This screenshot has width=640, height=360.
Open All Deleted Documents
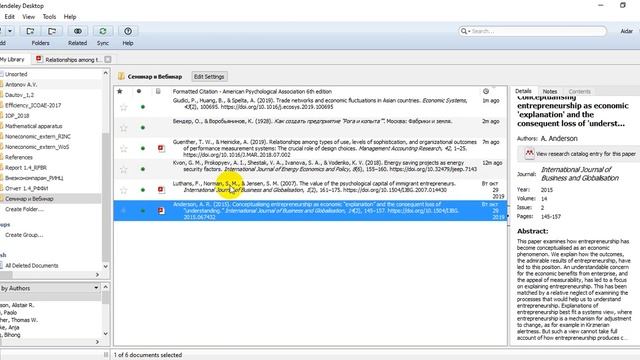pos(31,266)
